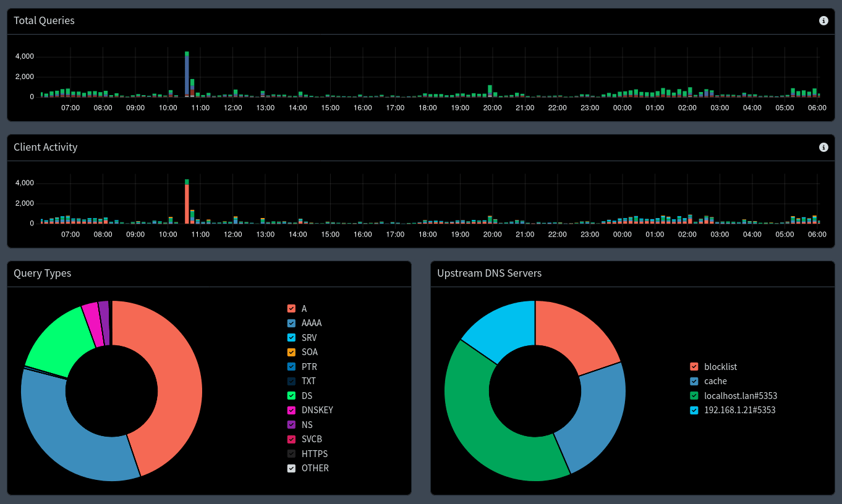The image size is (842, 504).
Task: Uncheck the SRV query type
Action: (292, 338)
